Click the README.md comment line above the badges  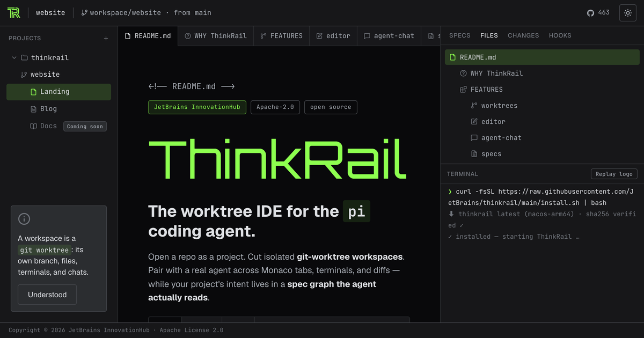pos(192,86)
